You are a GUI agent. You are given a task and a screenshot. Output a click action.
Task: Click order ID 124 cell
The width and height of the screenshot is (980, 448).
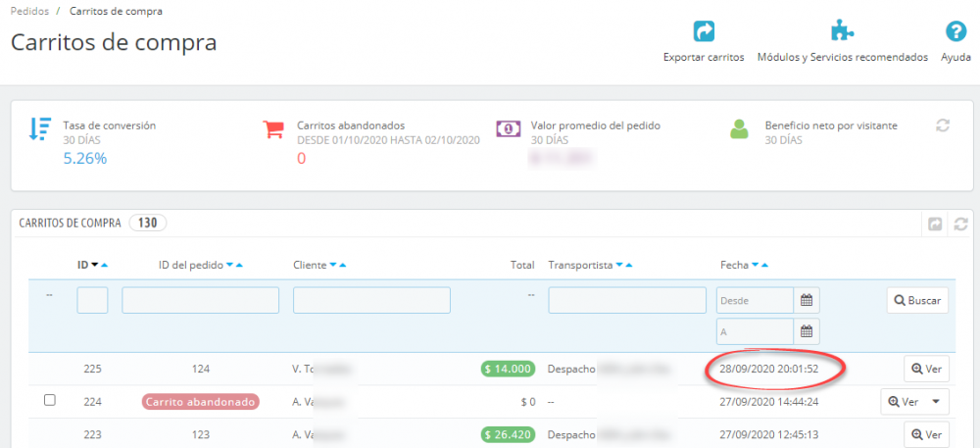click(x=201, y=369)
